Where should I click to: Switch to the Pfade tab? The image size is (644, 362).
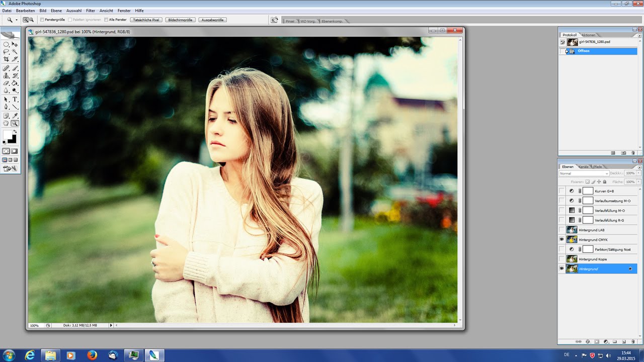pos(597,166)
